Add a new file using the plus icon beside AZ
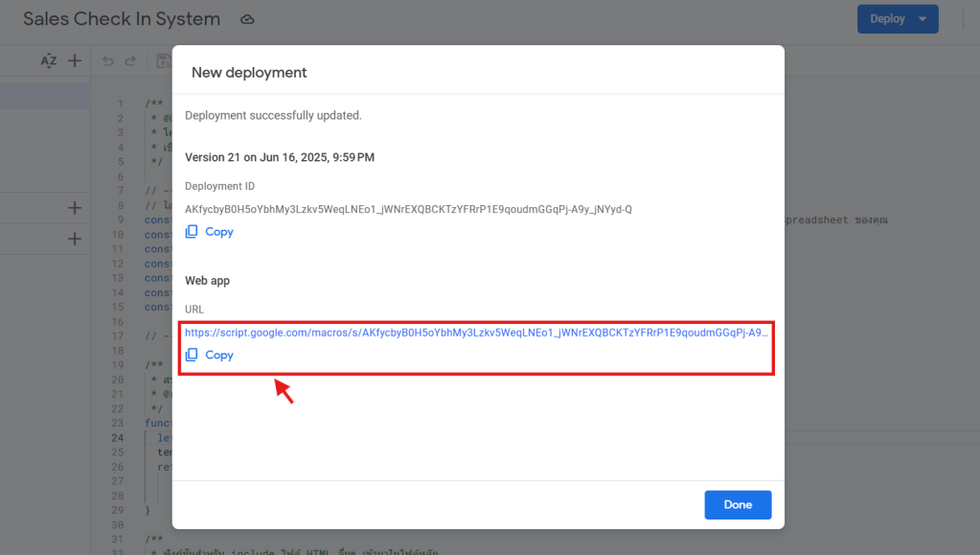The height and width of the screenshot is (555, 980). click(75, 60)
